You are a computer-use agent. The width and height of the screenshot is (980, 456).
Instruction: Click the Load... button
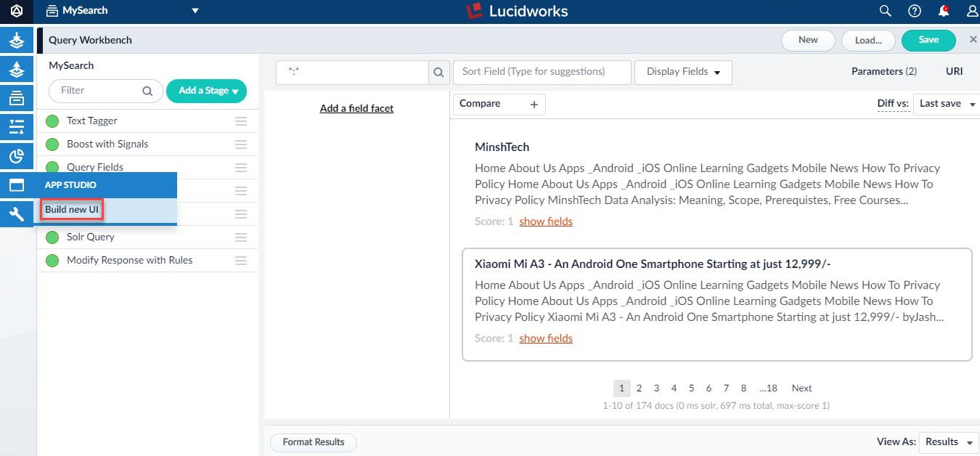[868, 41]
